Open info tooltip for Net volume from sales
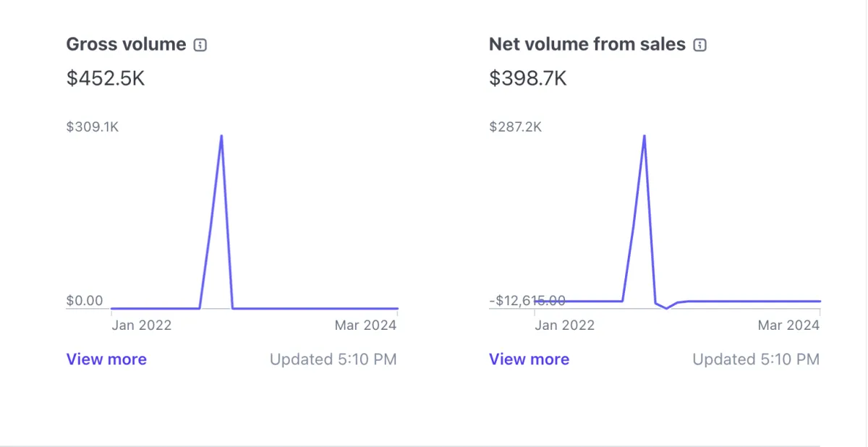Screen dimensions: 868x447 (x=699, y=45)
